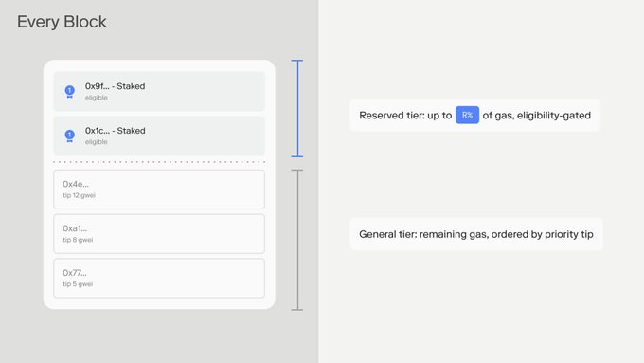Click 'eligible' under 0x1c... Staked

[x=96, y=142]
